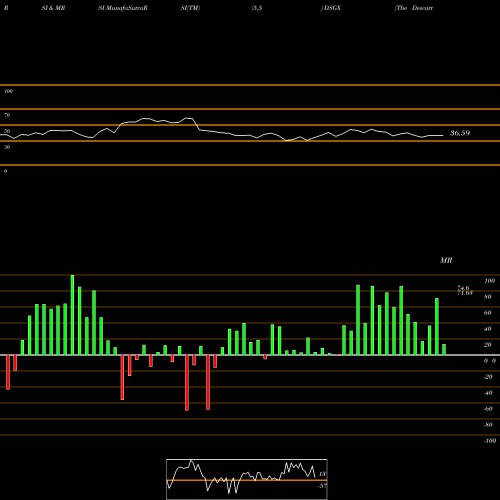Click the RSI panel's 50 level label
This screenshot has height=500, width=500.
pyautogui.click(x=7, y=131)
